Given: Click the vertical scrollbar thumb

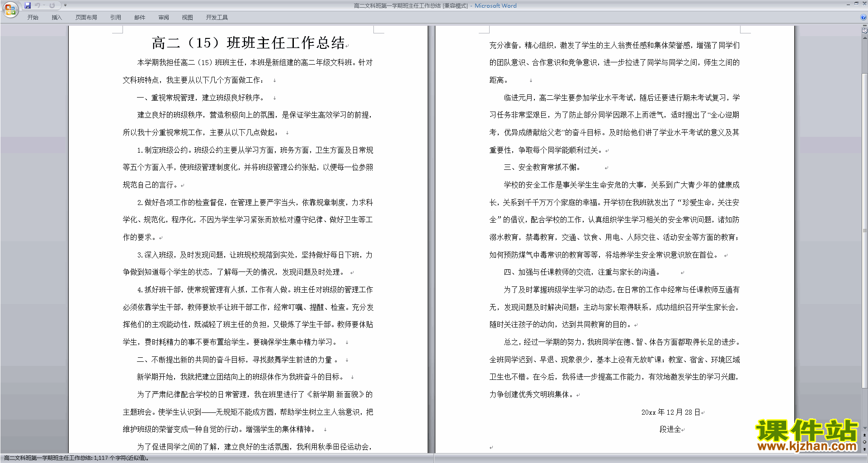Looking at the screenshot, I should (x=864, y=230).
